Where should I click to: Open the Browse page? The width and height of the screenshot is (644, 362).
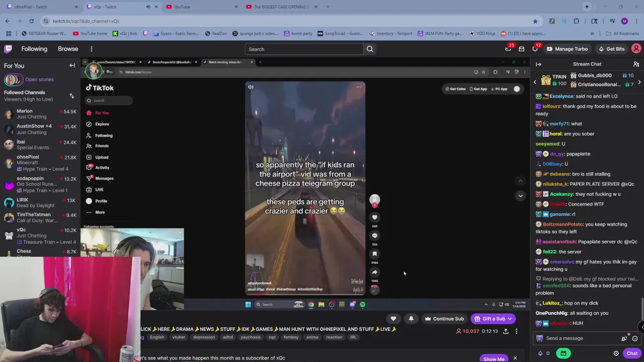tap(68, 49)
